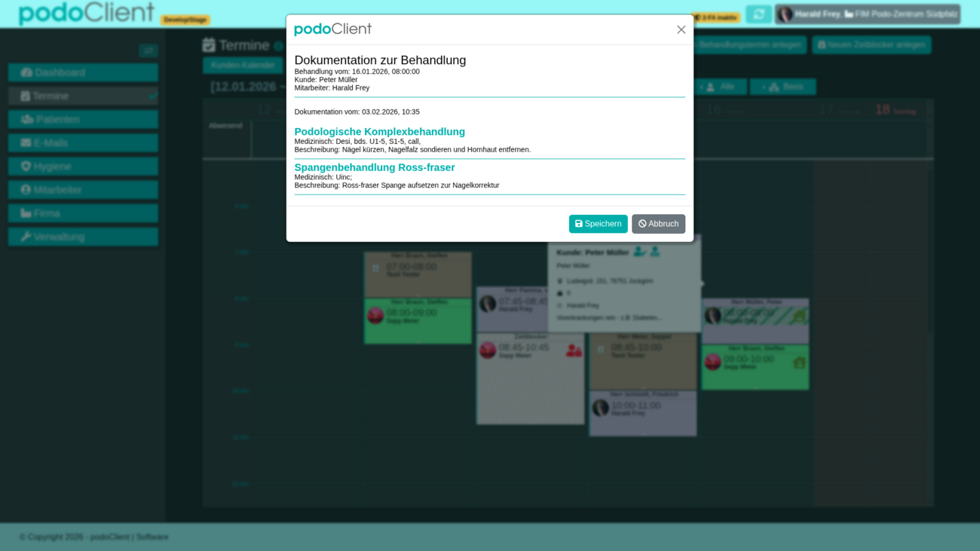Click the red locked-user icon on Zeitblocker 08:45-10:45
The height and width of the screenshot is (551, 980).
pos(574,350)
